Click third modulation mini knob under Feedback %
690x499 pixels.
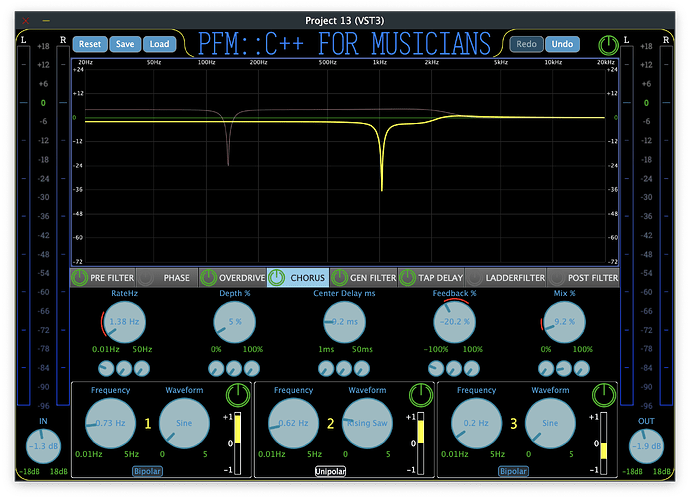tap(472, 368)
